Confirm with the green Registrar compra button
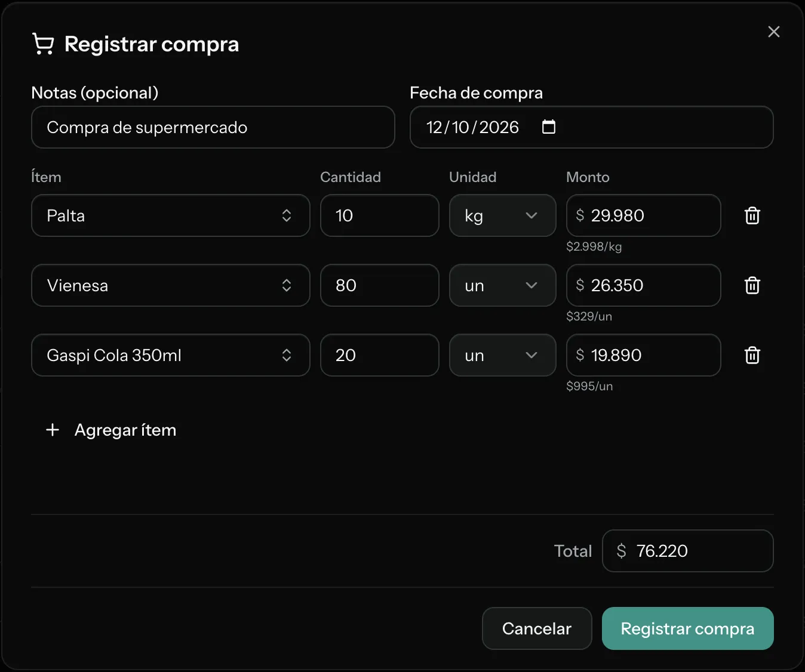805x672 pixels. (x=688, y=628)
